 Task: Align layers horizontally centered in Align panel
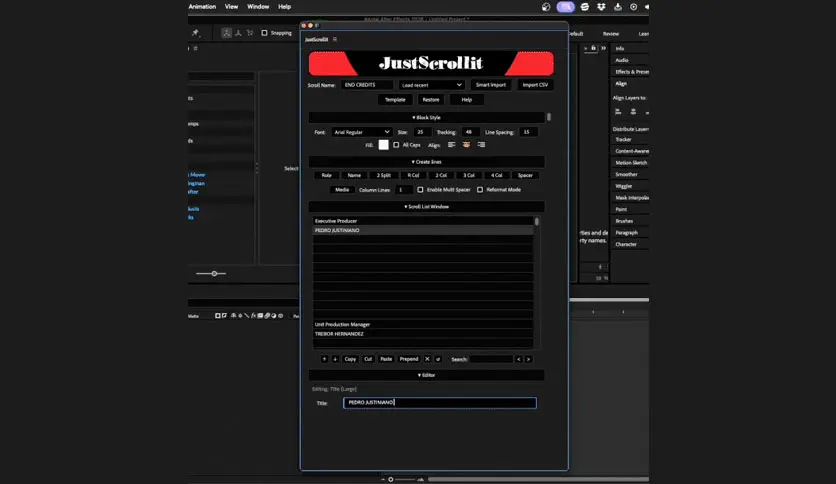(633, 112)
